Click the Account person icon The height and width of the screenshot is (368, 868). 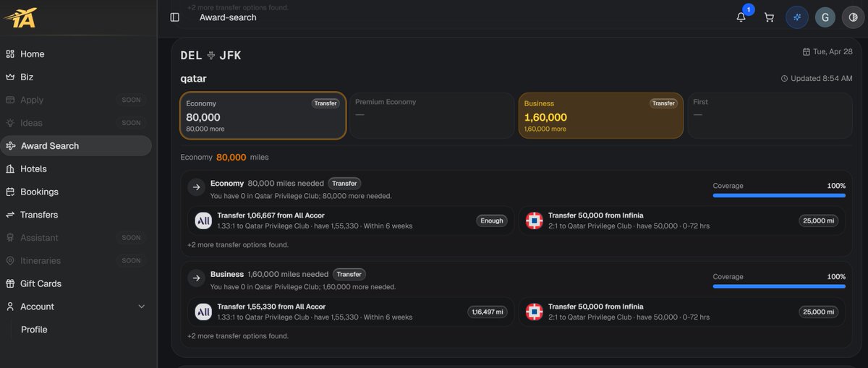click(x=10, y=307)
